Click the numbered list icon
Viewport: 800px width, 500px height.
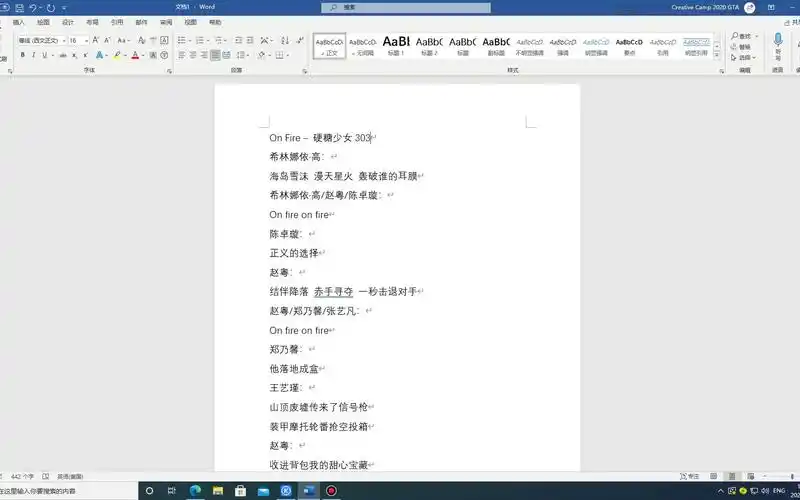coord(199,40)
